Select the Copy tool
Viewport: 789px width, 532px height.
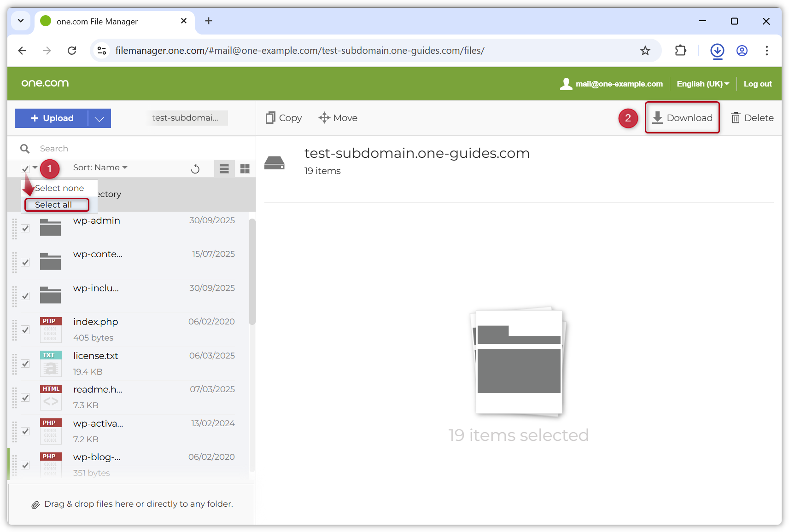(x=283, y=118)
